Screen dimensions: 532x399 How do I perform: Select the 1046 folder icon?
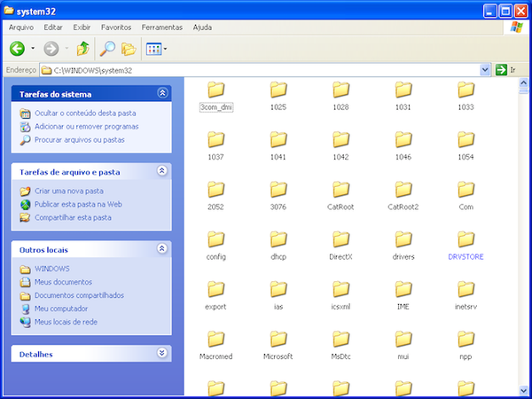403,139
